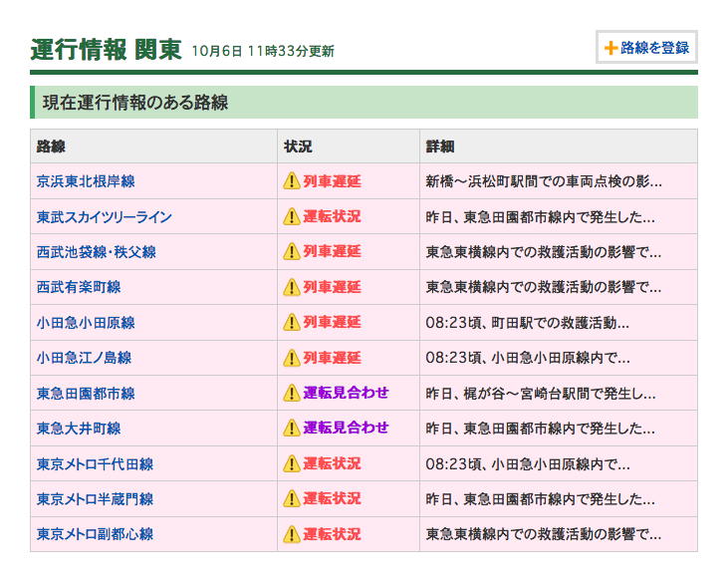Click 列車遅延 status for 小田急江ノ島線

point(332,358)
